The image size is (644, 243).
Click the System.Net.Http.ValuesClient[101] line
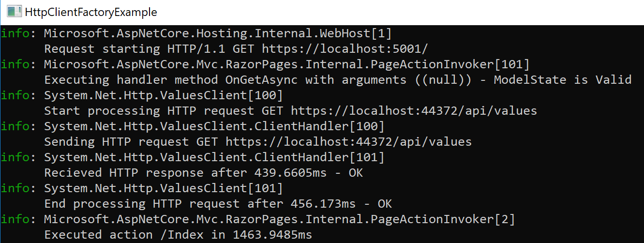164,188
